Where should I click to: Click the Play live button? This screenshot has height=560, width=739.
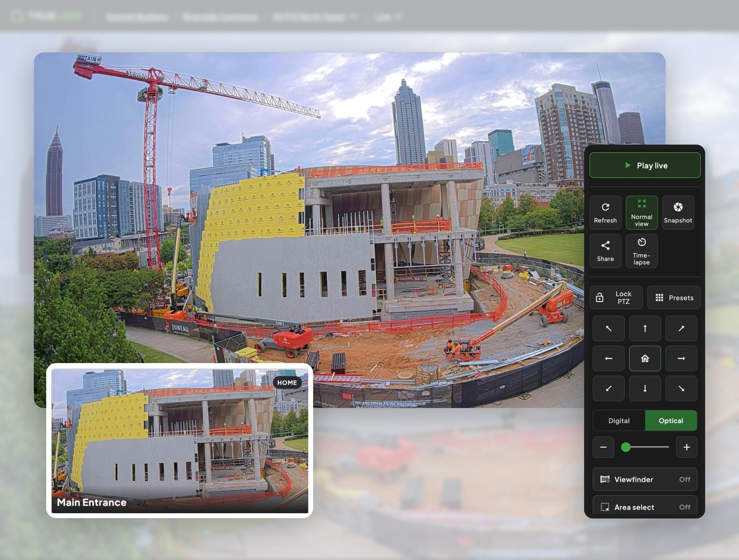click(644, 165)
